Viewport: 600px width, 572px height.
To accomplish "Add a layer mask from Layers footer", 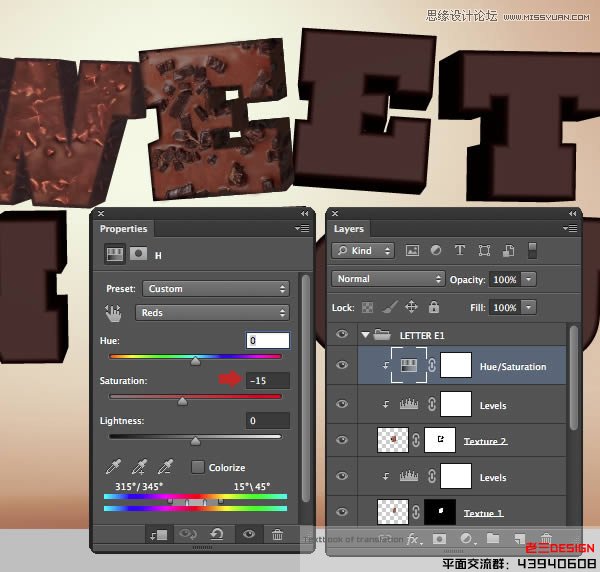I will coord(439,539).
